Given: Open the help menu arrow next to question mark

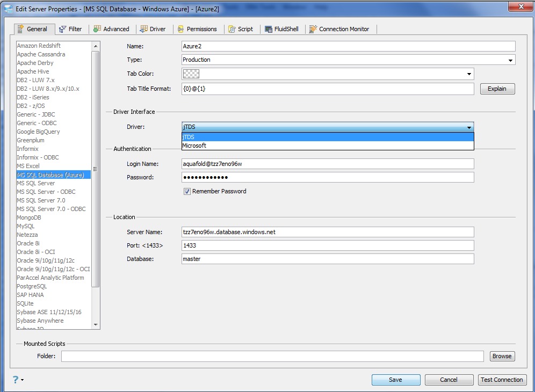Looking at the screenshot, I should pos(23,380).
